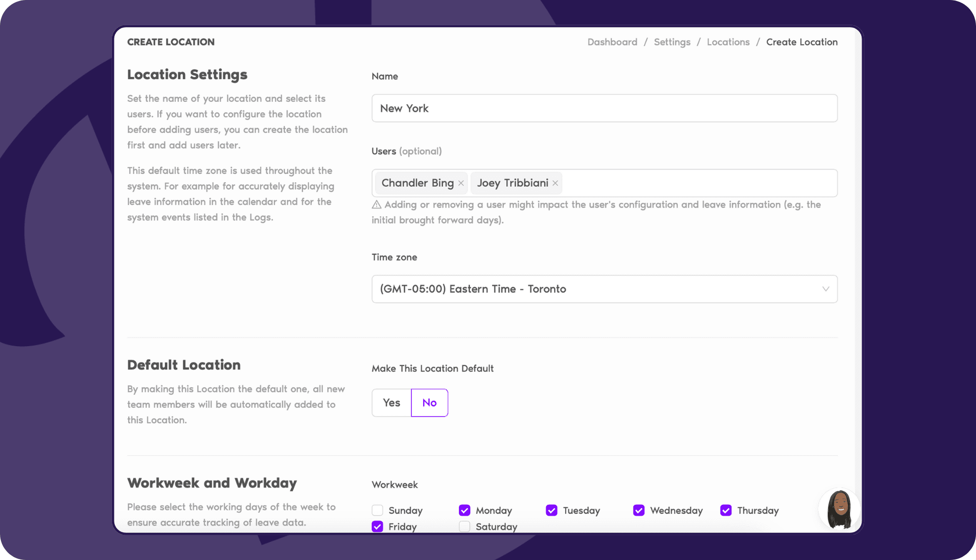Remove Joey Tribbiani user tag
This screenshot has height=560, width=976.
click(555, 183)
